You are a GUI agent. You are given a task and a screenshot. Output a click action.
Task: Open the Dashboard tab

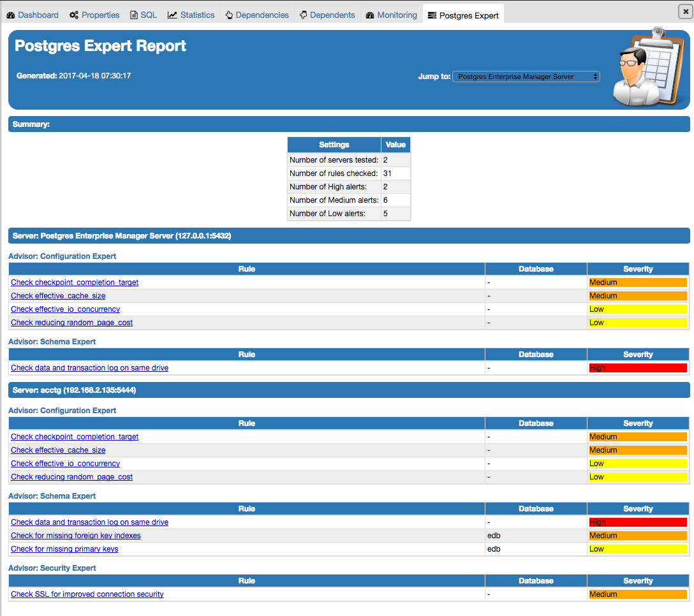tap(33, 15)
